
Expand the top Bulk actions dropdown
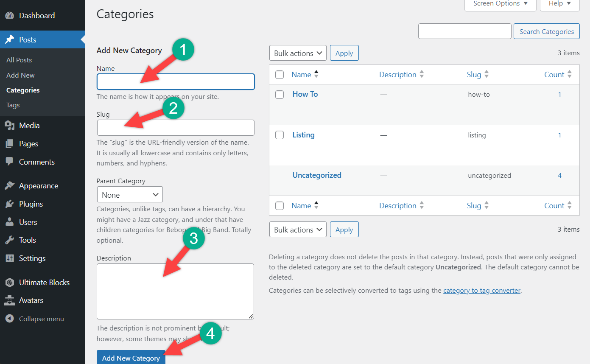(x=298, y=53)
